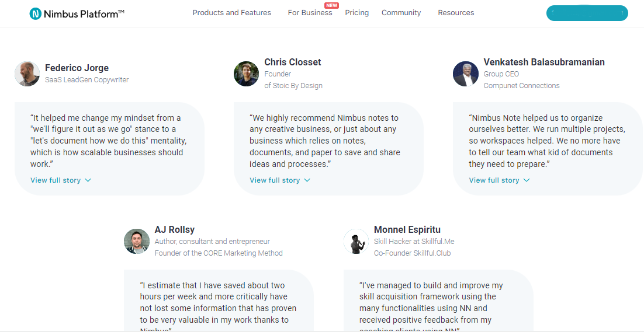Open Federico Jorge's profile photo
The image size is (644, 335).
[x=27, y=74]
